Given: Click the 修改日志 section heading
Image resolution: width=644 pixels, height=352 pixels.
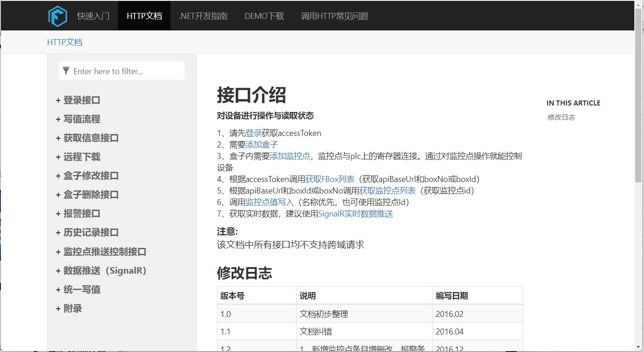Looking at the screenshot, I should click(x=245, y=273).
